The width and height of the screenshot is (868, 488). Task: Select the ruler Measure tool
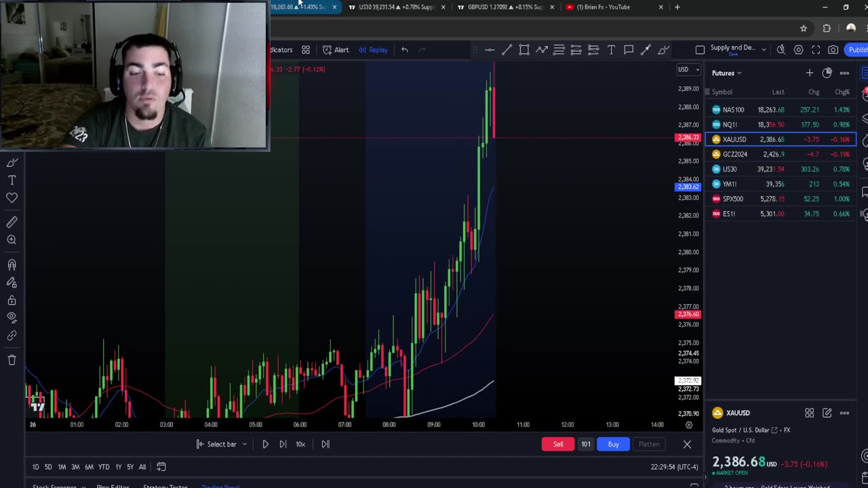(x=12, y=222)
